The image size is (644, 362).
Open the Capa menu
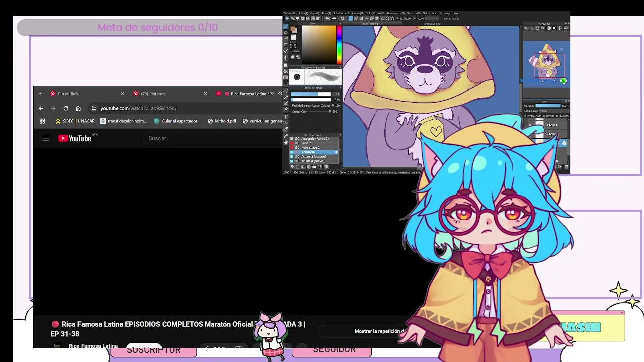coord(315,13)
